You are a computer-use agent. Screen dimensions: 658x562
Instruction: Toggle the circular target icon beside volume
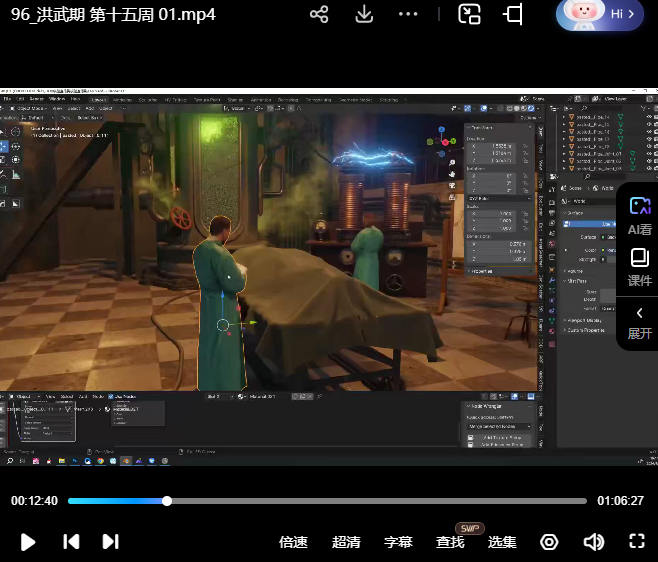point(549,541)
